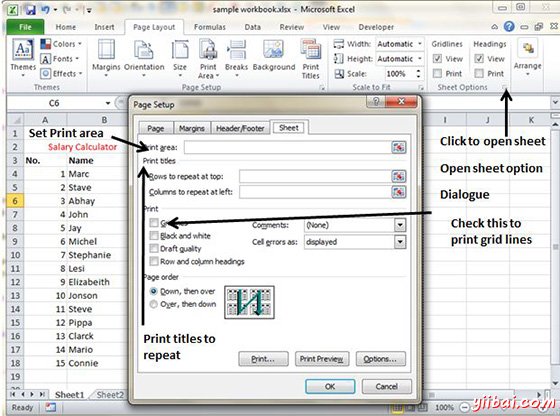Viewport: 560px width, 416px height.
Task: Click the Print area input field
Action: 288,147
